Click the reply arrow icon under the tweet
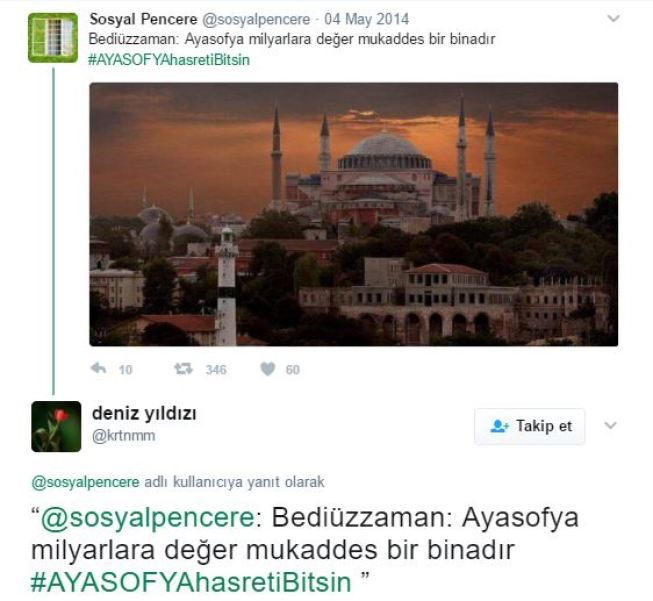Image resolution: width=653 pixels, height=601 pixels. (99, 369)
